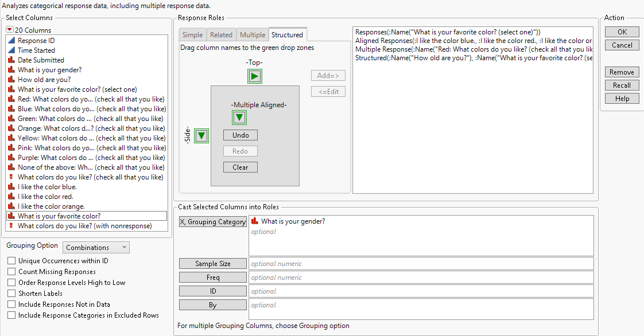Enable Count Missing Responses
Viewport: 644px width, 336px height.
click(x=11, y=271)
